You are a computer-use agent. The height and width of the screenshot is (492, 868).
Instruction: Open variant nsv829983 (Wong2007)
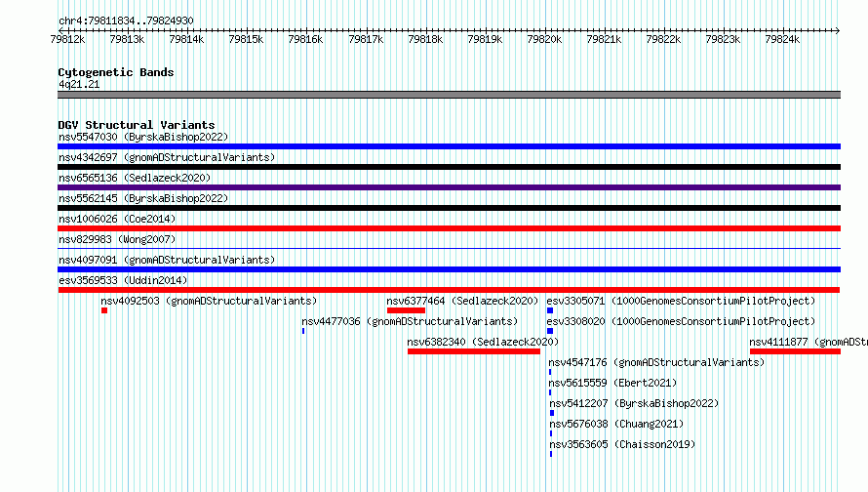117,239
